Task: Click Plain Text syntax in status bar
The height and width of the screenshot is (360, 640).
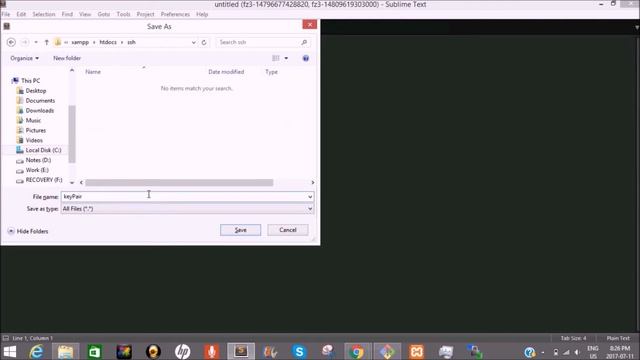Action: 618,338
